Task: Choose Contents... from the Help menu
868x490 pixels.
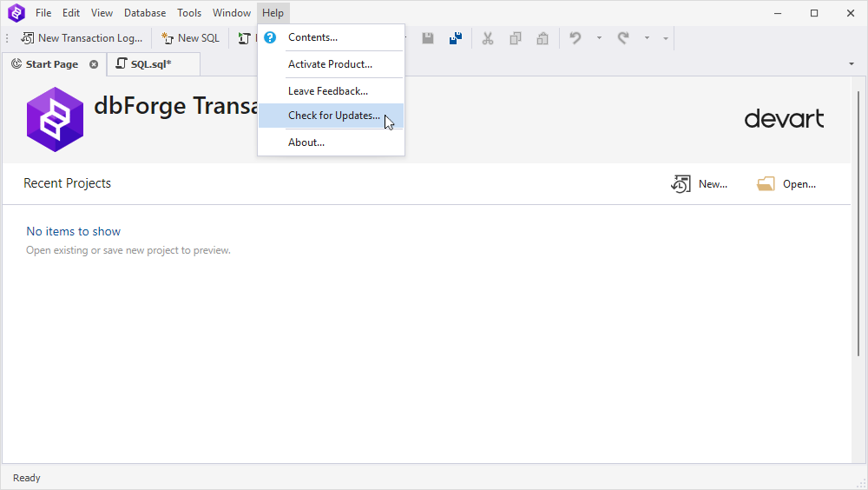Action: click(x=331, y=37)
